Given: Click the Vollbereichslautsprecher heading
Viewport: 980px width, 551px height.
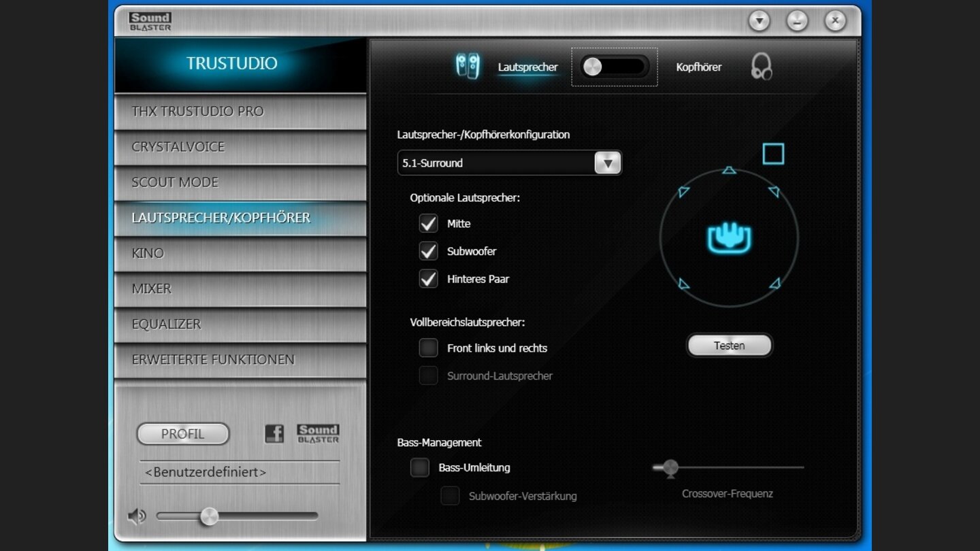Looking at the screenshot, I should [468, 322].
